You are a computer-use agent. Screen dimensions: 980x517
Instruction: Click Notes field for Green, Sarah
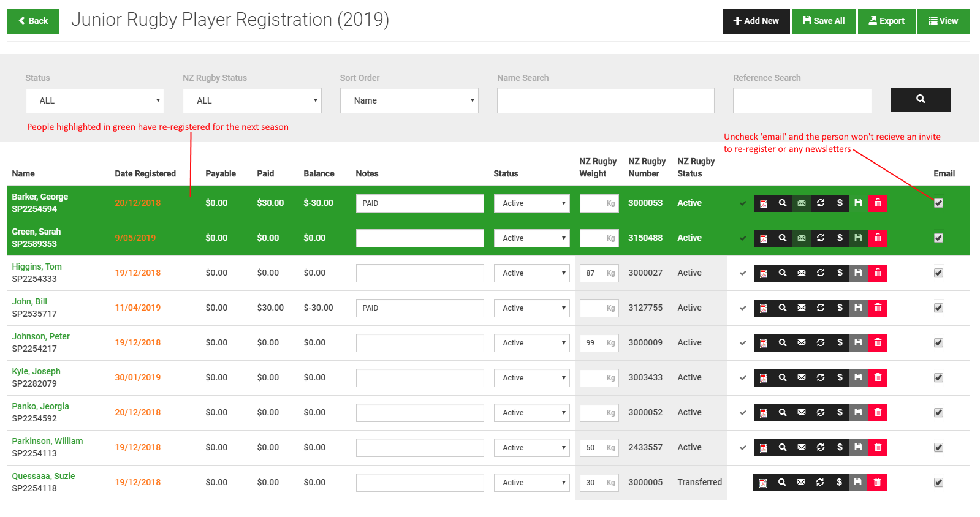pyautogui.click(x=420, y=238)
